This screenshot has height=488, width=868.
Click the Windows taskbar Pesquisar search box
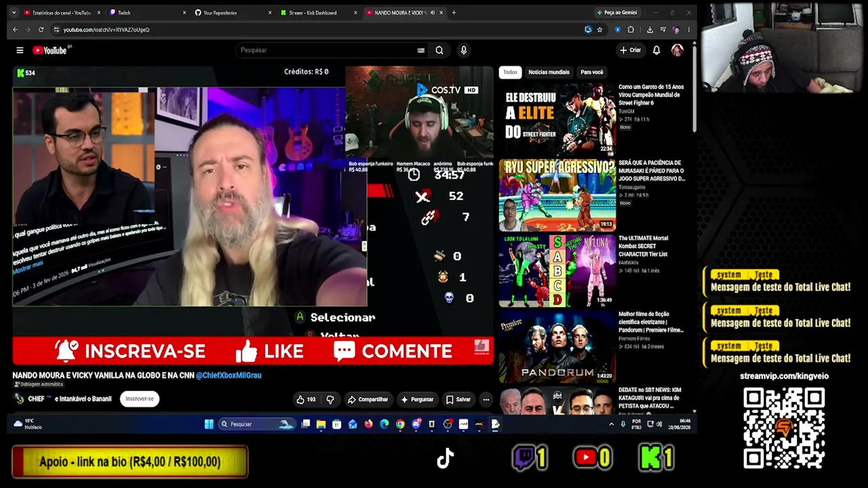256,424
